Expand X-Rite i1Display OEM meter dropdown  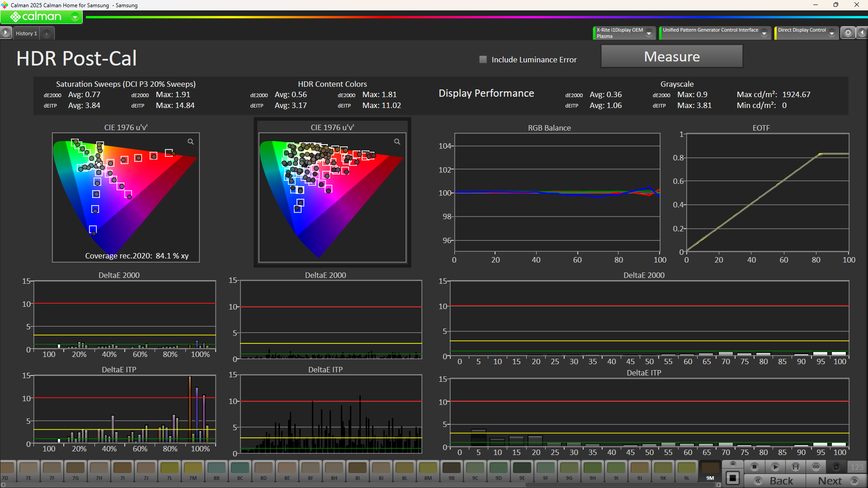649,33
